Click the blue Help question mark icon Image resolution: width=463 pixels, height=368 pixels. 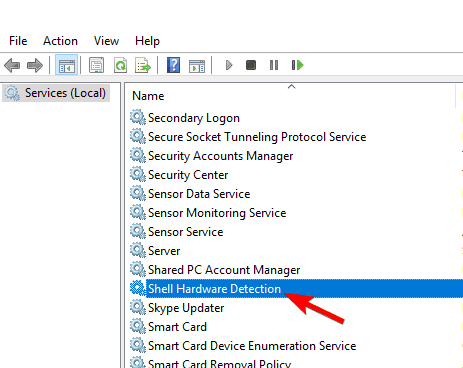point(173,65)
